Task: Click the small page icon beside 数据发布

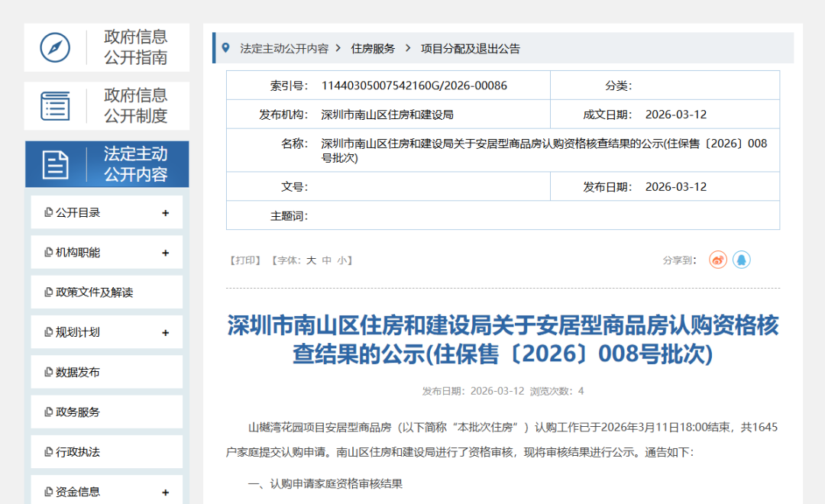Action: click(48, 372)
